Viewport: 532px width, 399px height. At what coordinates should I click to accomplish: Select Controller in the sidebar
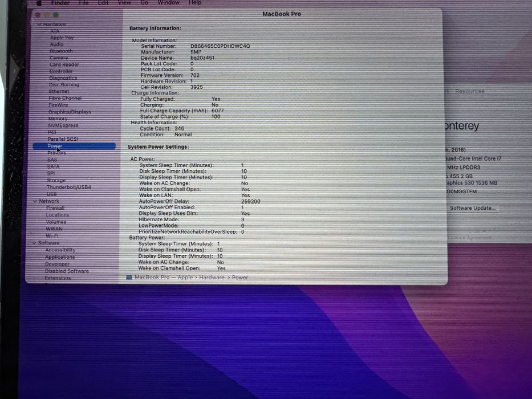pyautogui.click(x=61, y=71)
